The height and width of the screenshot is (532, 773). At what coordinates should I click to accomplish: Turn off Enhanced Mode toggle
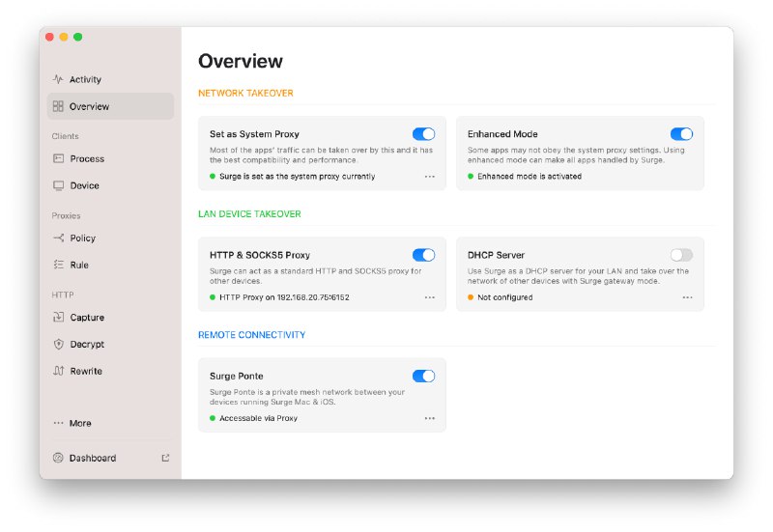(x=681, y=134)
